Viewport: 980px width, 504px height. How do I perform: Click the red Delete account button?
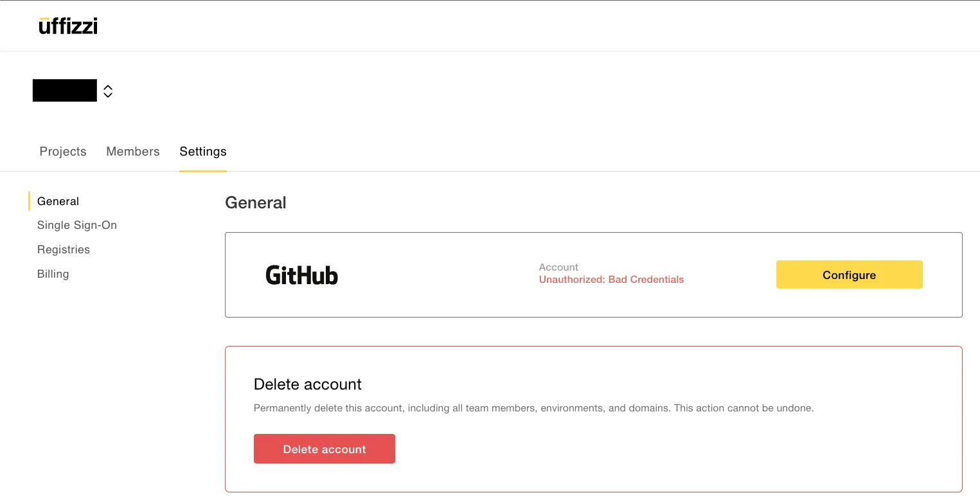click(x=324, y=449)
